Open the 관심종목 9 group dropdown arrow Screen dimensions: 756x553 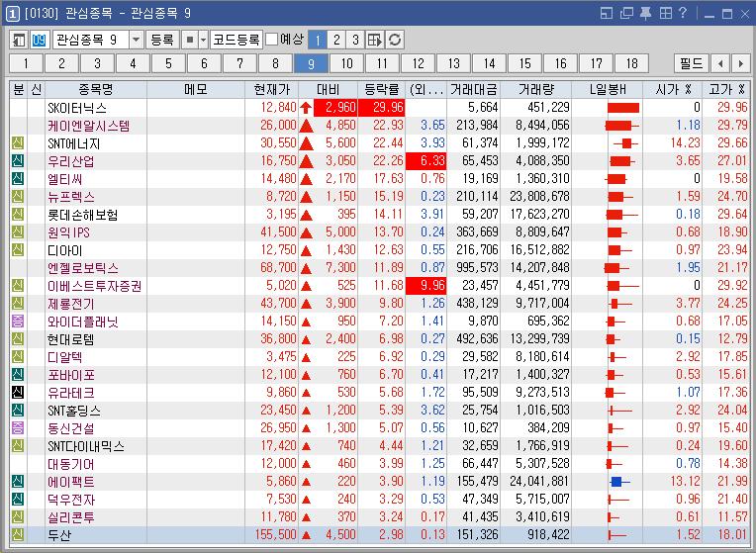[x=136, y=40]
